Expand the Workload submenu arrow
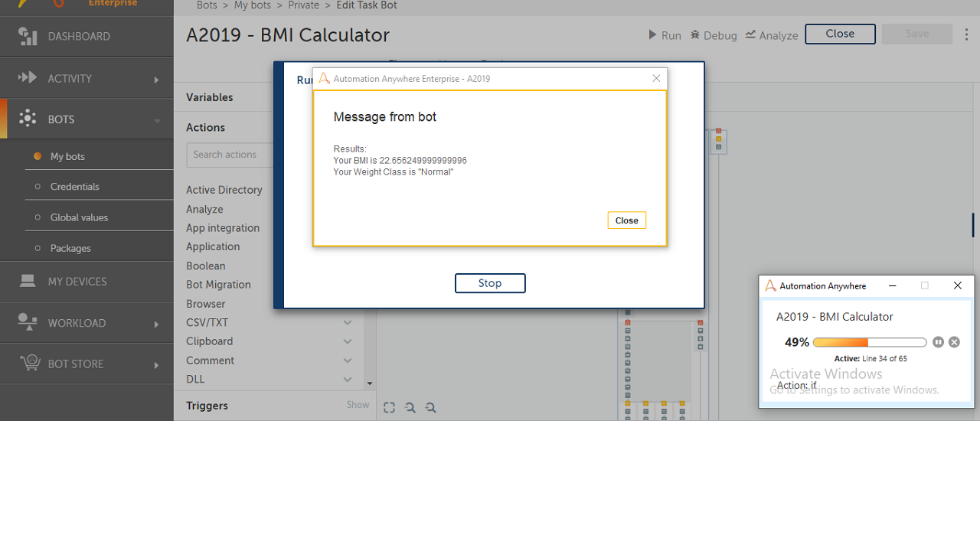The image size is (980, 551). coord(156,324)
